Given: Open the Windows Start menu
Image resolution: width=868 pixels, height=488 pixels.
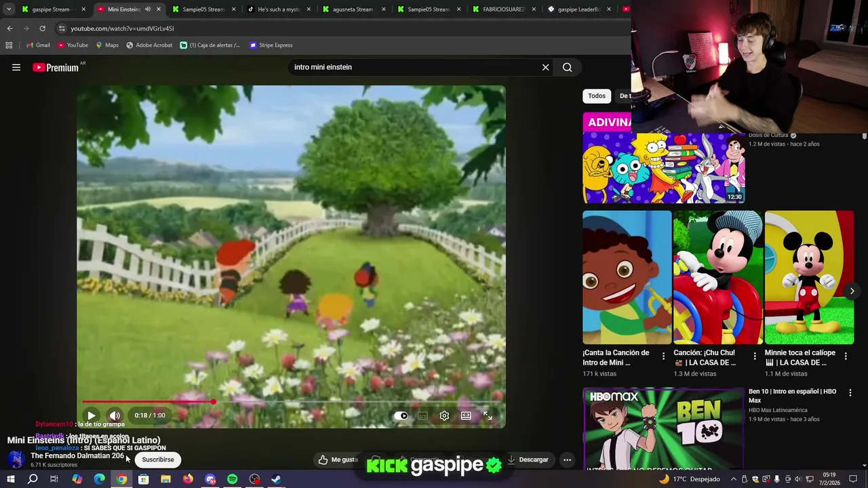Looking at the screenshot, I should (11, 479).
